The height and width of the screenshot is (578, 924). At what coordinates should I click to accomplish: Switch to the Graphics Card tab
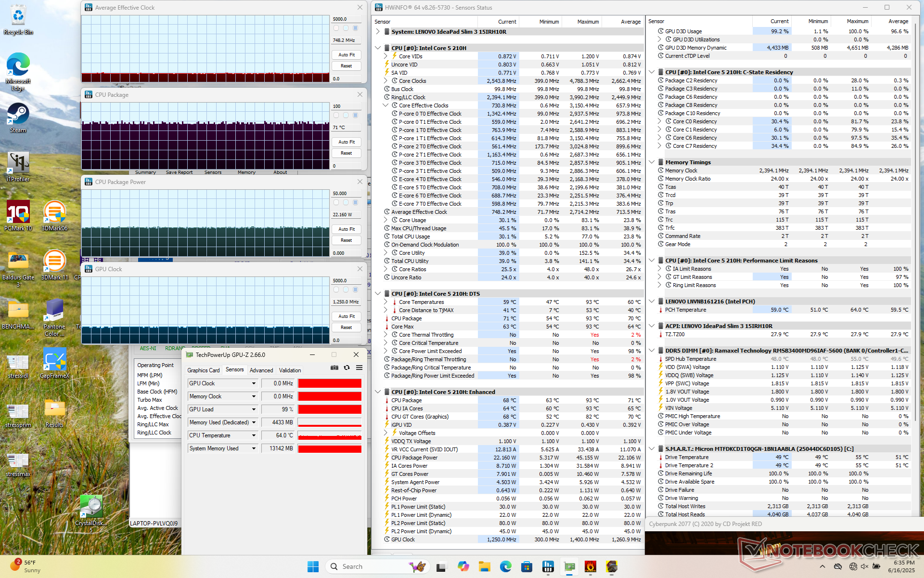(203, 370)
